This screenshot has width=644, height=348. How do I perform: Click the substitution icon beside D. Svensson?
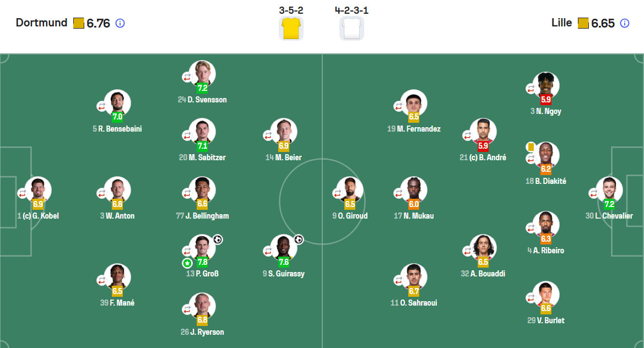point(187,77)
